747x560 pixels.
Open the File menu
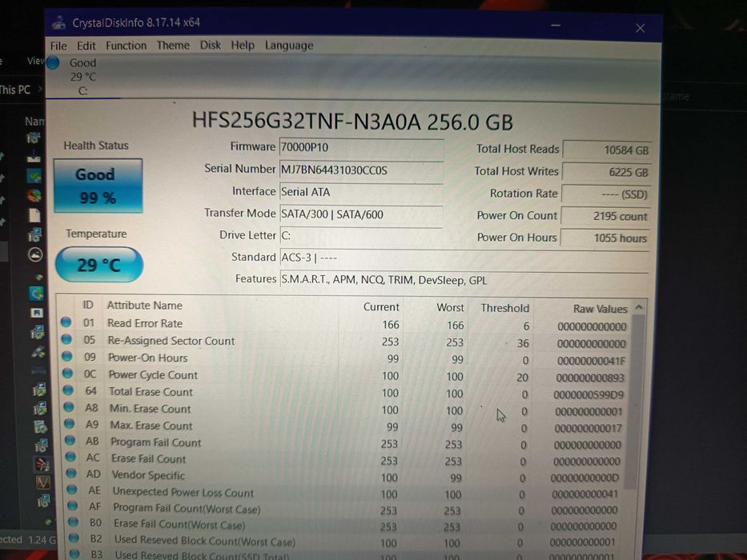pyautogui.click(x=58, y=46)
